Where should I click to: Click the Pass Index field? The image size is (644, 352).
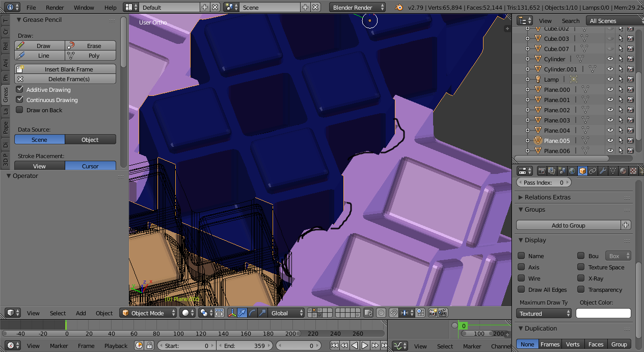click(x=544, y=183)
